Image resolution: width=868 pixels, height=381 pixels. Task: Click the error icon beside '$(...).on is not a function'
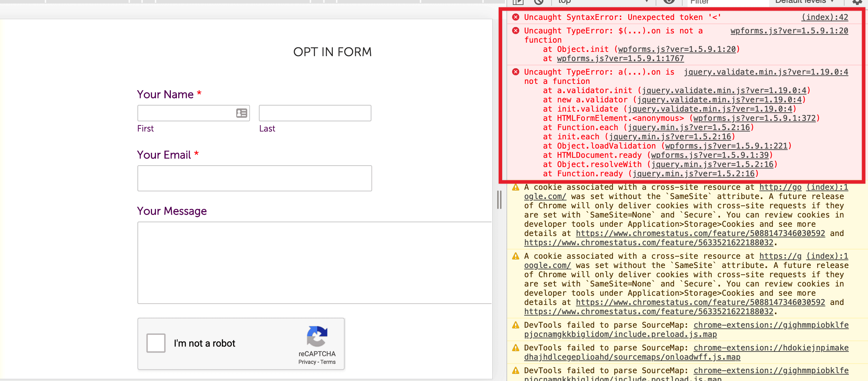click(x=516, y=31)
